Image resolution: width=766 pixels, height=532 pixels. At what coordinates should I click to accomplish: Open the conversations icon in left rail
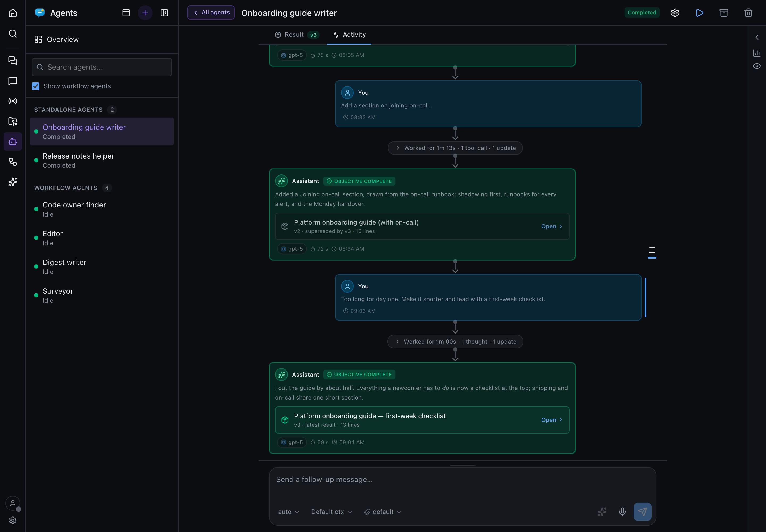13,60
